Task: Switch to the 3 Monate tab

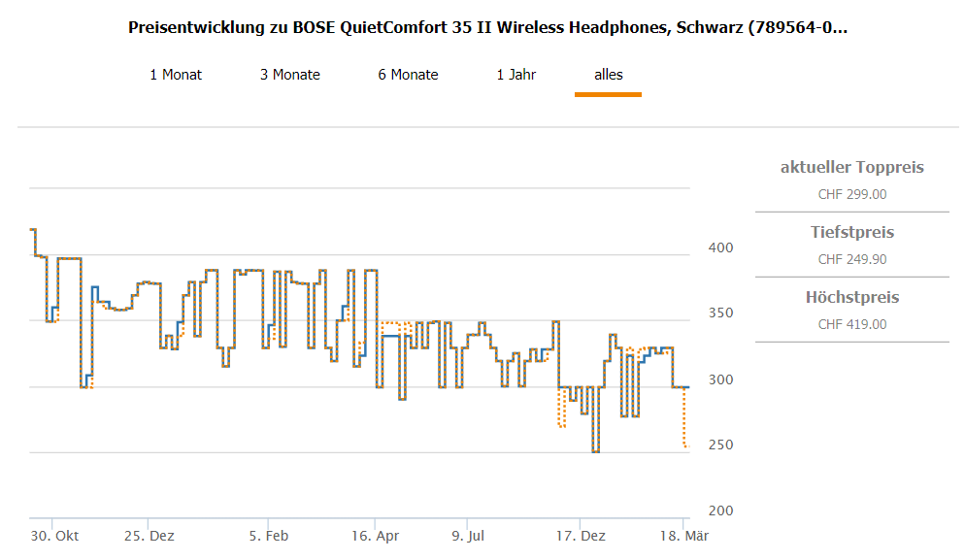Action: [x=290, y=75]
